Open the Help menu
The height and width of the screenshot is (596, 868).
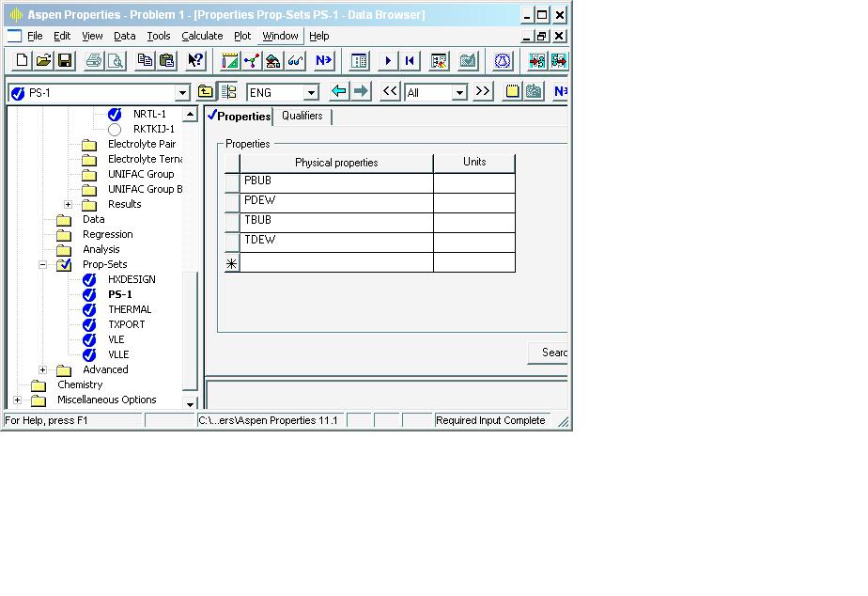(x=318, y=36)
